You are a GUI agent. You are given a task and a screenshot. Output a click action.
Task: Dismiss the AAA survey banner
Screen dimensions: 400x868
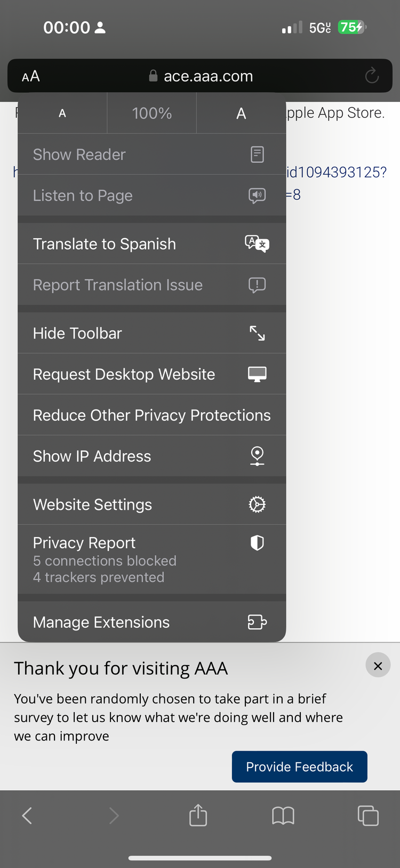(378, 666)
